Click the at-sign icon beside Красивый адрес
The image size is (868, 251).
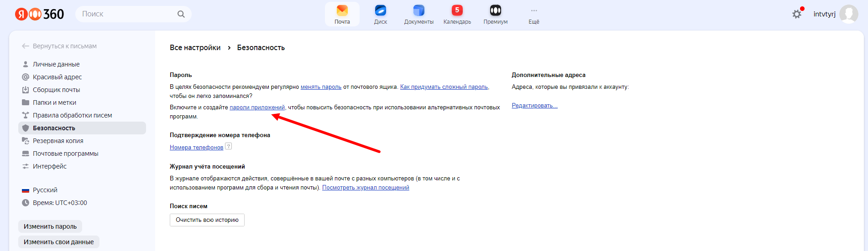[x=26, y=77]
